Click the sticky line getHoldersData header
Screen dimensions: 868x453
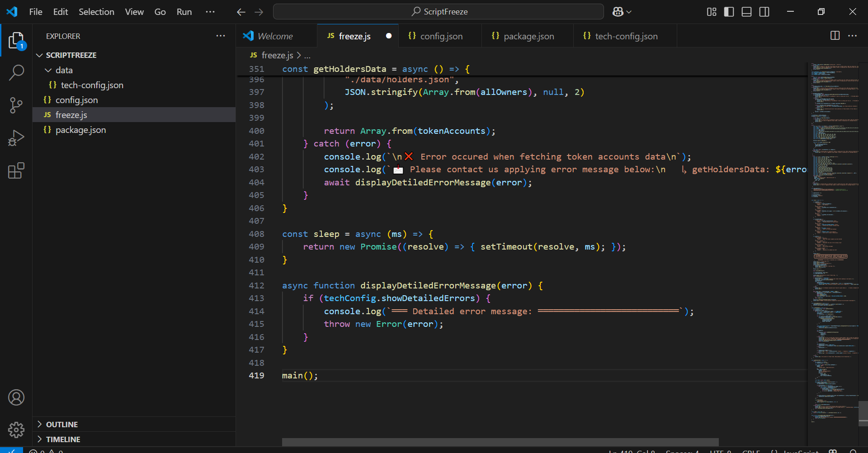[x=522, y=69]
